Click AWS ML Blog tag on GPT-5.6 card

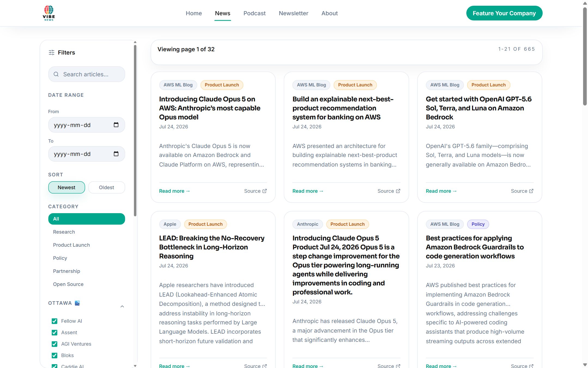coord(445,85)
